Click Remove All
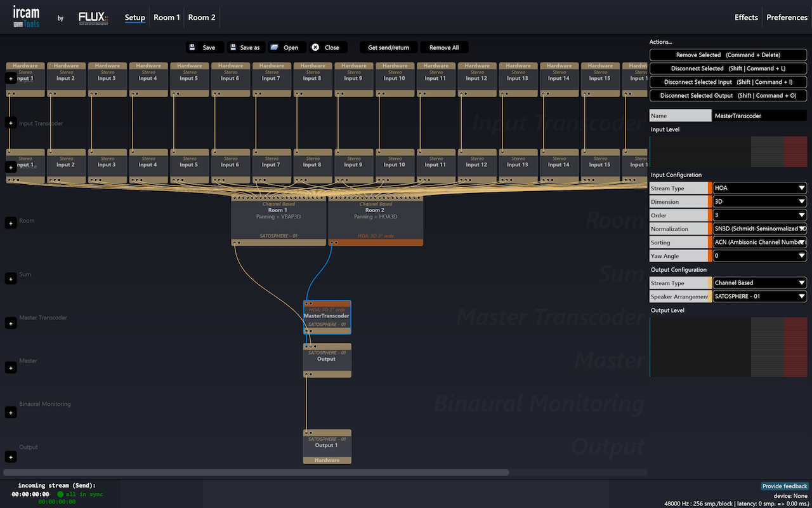 [444, 48]
